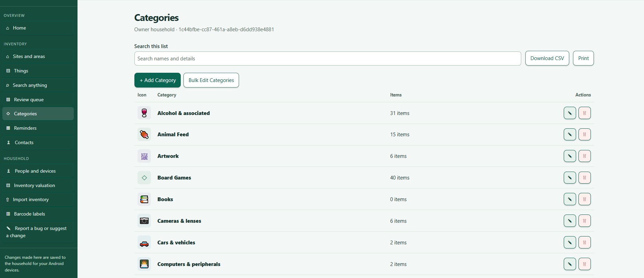
Task: Click the camera icon for Cameras & lenses
Action: point(144,221)
